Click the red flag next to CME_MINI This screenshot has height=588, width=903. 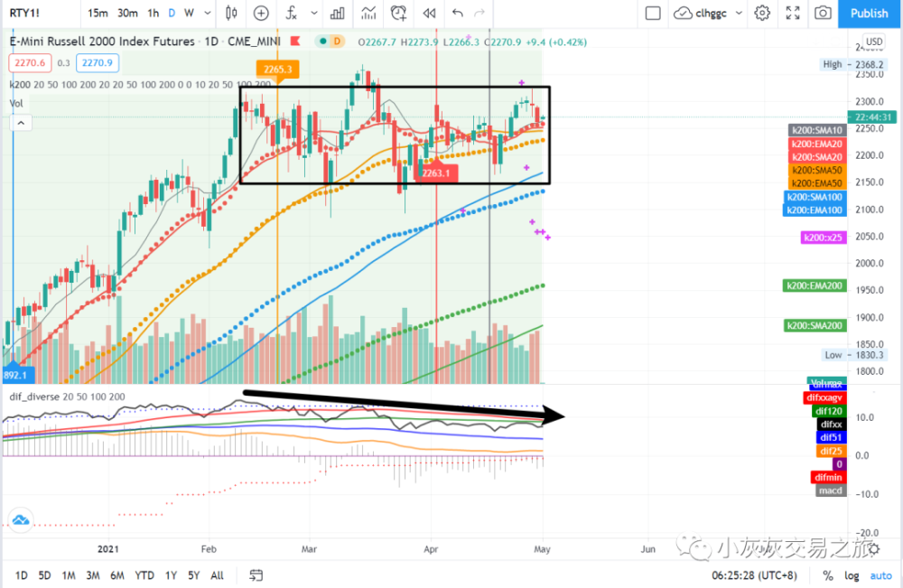coord(295,41)
